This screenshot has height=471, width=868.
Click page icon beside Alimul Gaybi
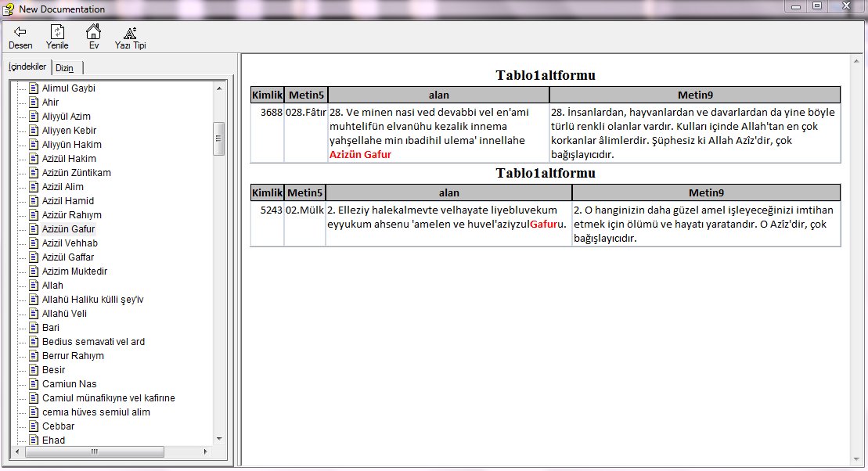pos(34,88)
